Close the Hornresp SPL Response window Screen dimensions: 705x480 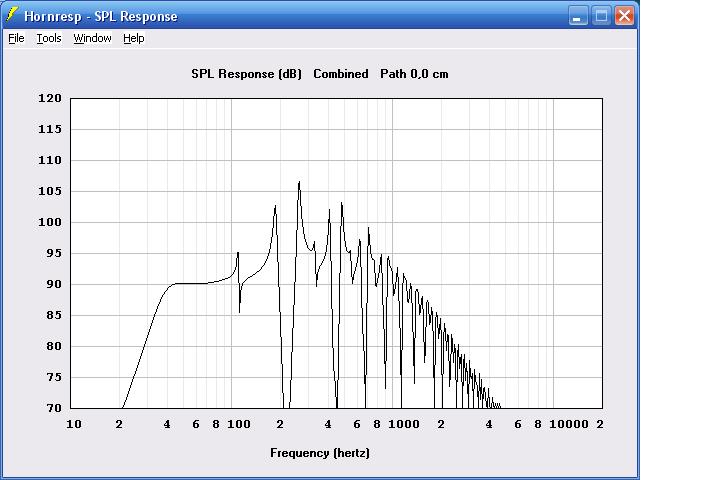coord(625,16)
